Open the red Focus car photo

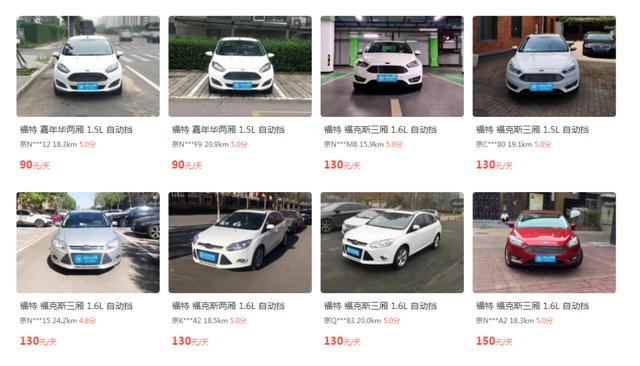[x=544, y=242]
